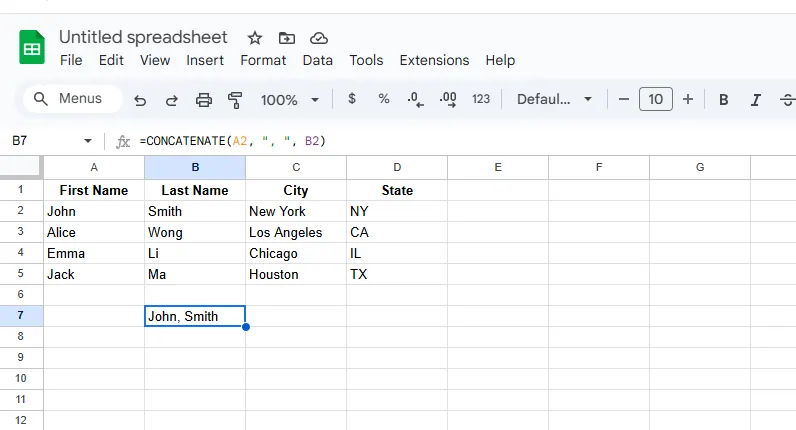Click the Menus search box
Viewport: 796px width, 430px height.
click(72, 99)
